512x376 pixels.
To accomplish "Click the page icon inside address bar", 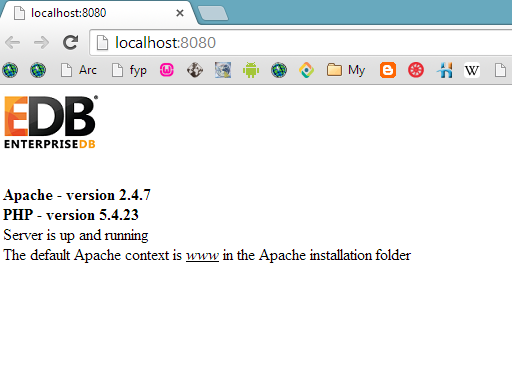I will [102, 43].
